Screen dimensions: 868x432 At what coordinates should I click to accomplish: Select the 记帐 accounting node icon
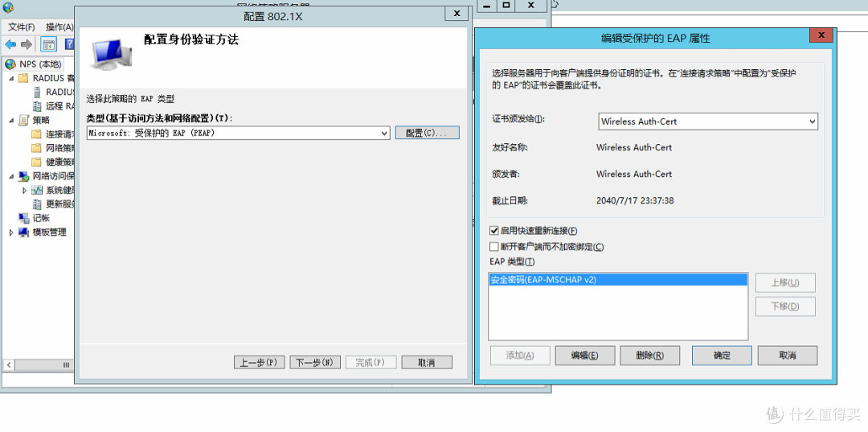tap(23, 218)
